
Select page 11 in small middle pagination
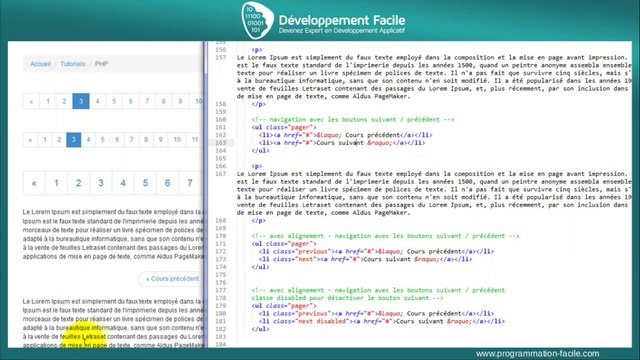point(195,140)
